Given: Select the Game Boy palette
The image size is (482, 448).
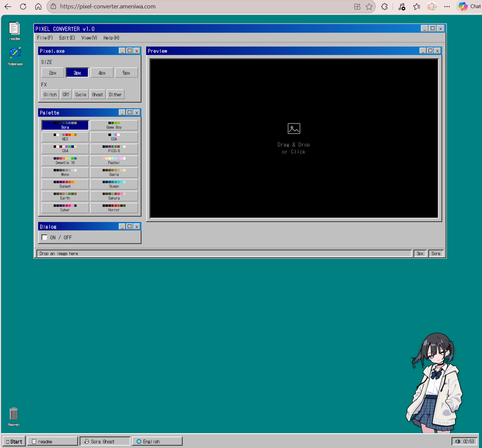Looking at the screenshot, I should [114, 125].
